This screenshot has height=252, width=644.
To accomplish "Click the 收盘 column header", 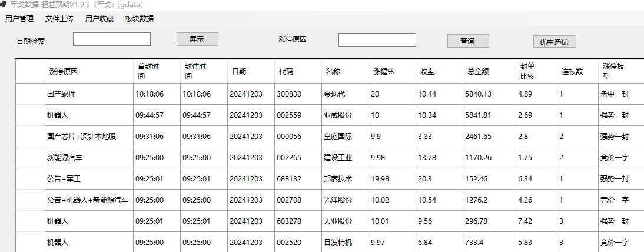I will (x=439, y=71).
